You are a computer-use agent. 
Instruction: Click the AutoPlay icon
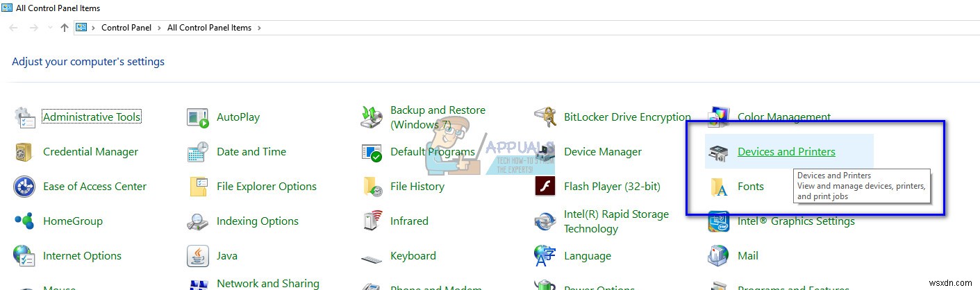198,117
